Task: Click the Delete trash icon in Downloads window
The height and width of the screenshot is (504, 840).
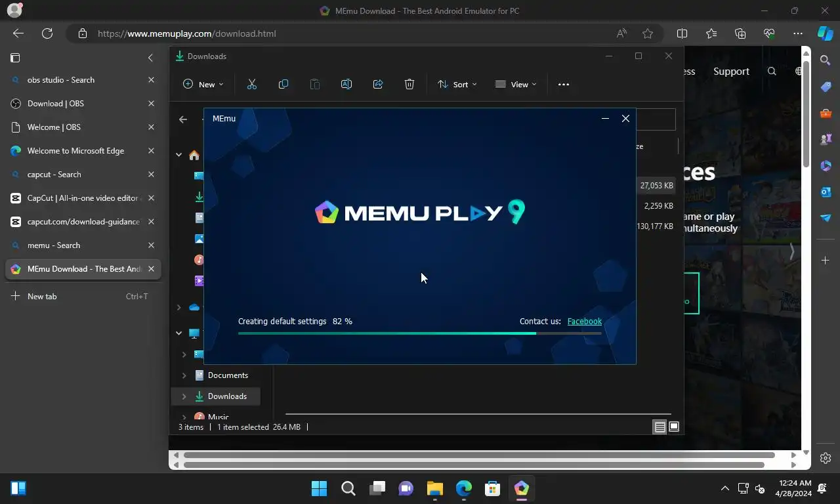Action: click(x=409, y=84)
